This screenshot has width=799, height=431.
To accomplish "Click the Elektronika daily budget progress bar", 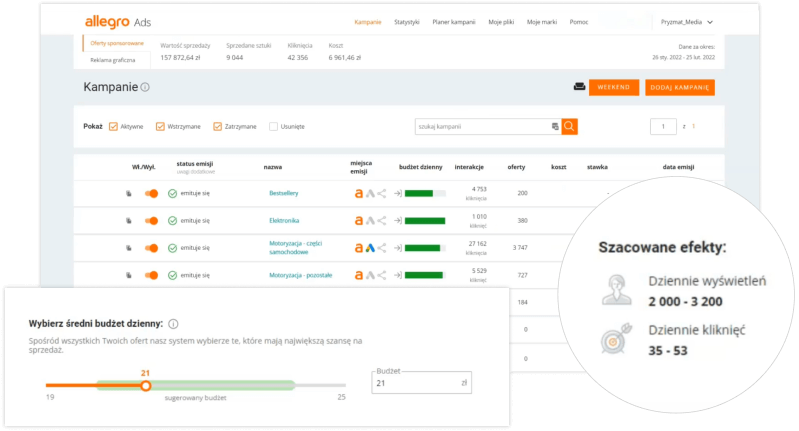I will [x=425, y=221].
